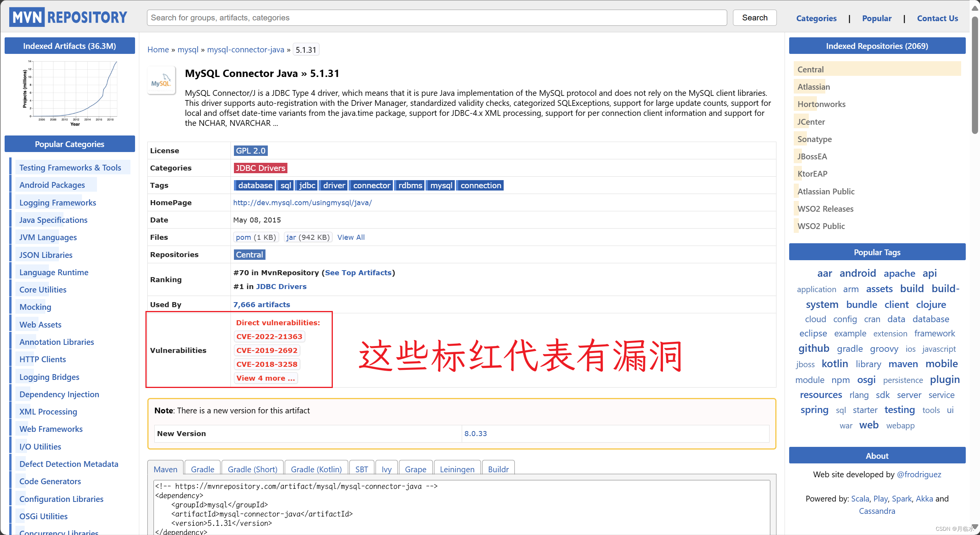Download the jar file link
This screenshot has height=535, width=980.
[x=291, y=237]
